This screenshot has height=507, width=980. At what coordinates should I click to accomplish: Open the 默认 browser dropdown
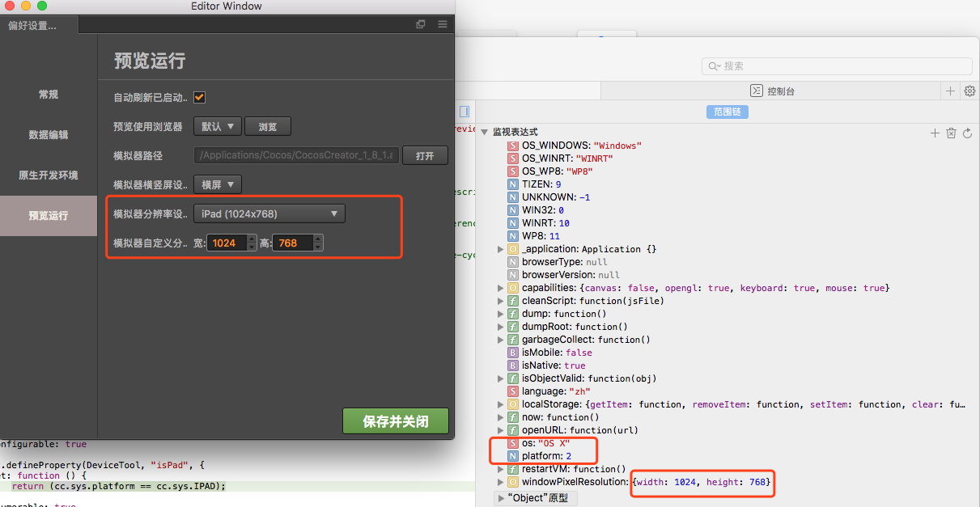[218, 126]
